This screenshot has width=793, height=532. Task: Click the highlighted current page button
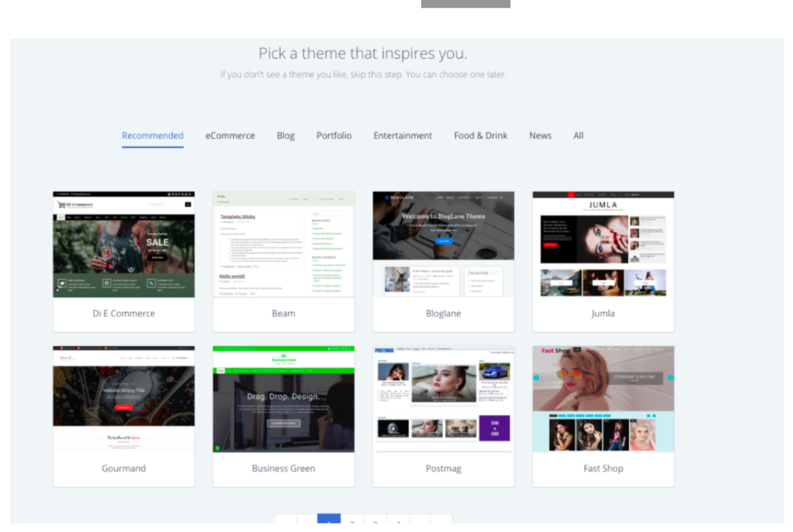[x=328, y=519]
